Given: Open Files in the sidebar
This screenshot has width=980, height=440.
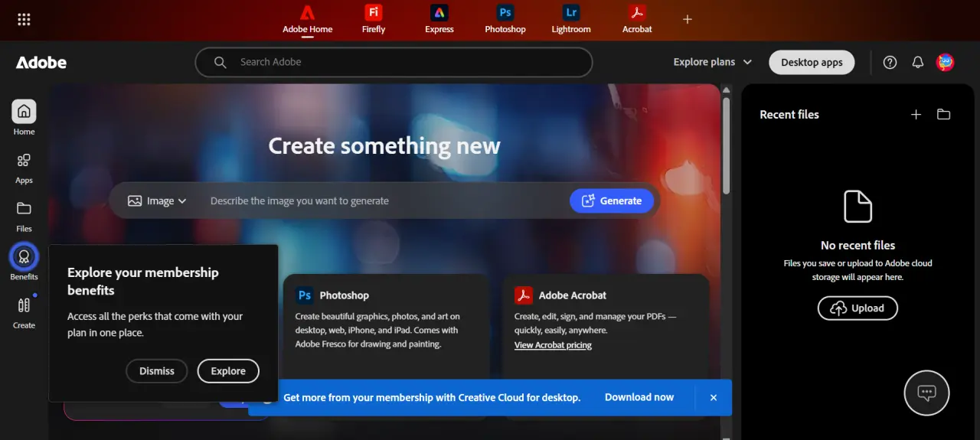Looking at the screenshot, I should (24, 216).
